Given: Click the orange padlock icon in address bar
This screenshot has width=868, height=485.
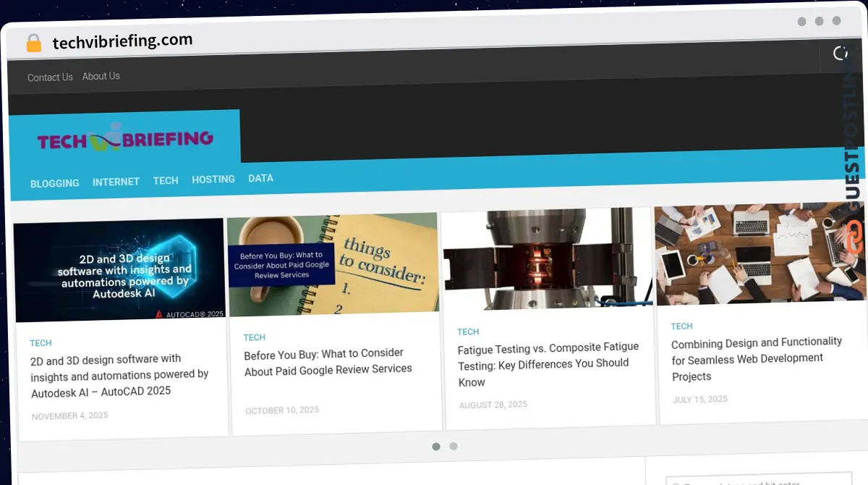Looking at the screenshot, I should [x=33, y=43].
